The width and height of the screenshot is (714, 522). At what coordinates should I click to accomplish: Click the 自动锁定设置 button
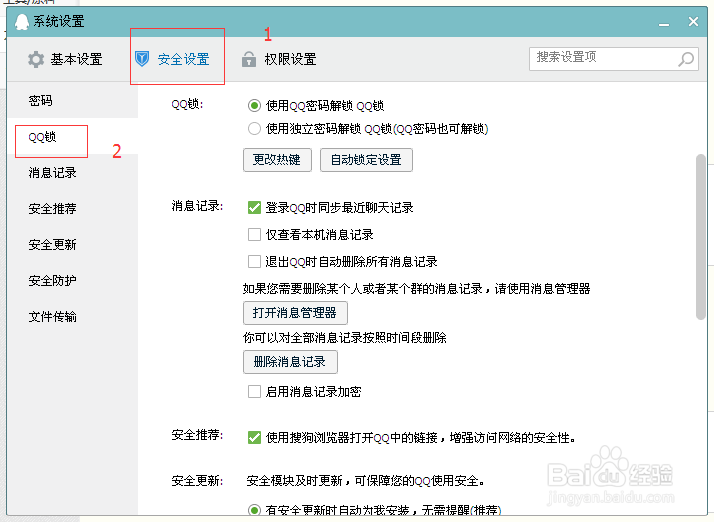(x=366, y=160)
